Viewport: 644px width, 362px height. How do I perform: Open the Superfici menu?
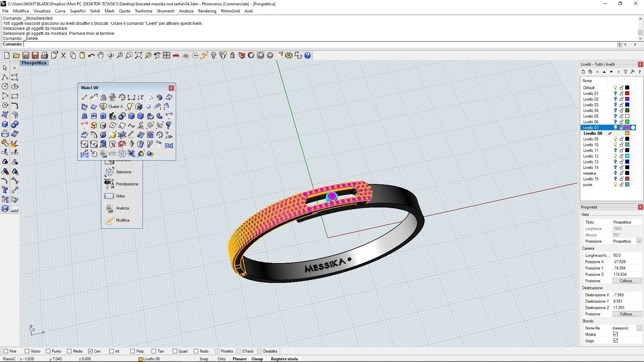77,11
